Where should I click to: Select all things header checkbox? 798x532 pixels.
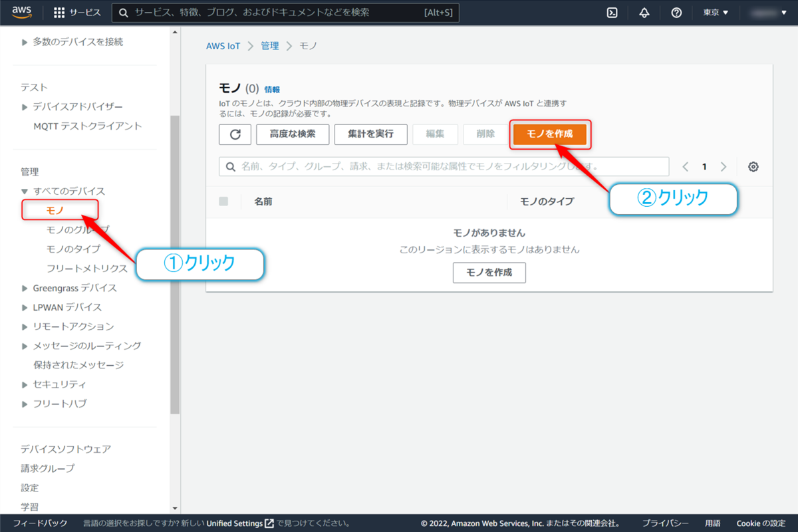pyautogui.click(x=223, y=201)
